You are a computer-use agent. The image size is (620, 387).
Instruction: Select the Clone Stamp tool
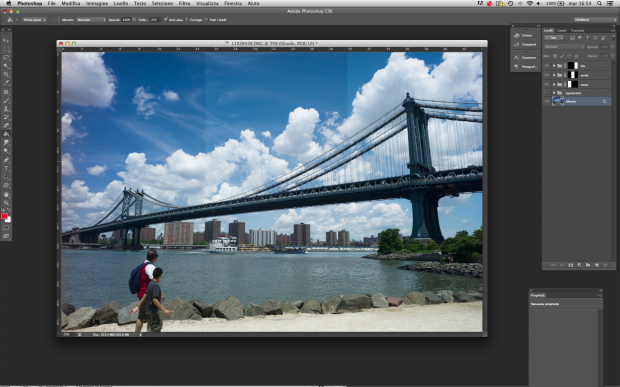click(6, 109)
